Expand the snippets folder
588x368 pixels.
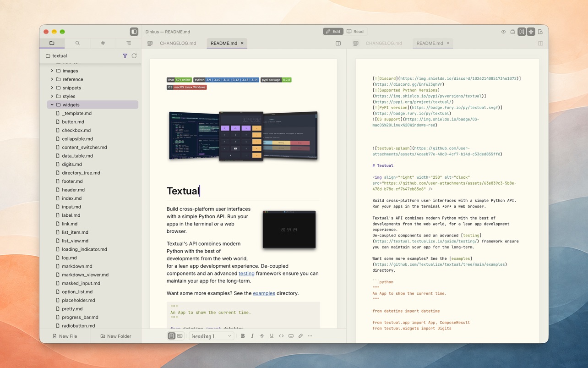(x=52, y=88)
